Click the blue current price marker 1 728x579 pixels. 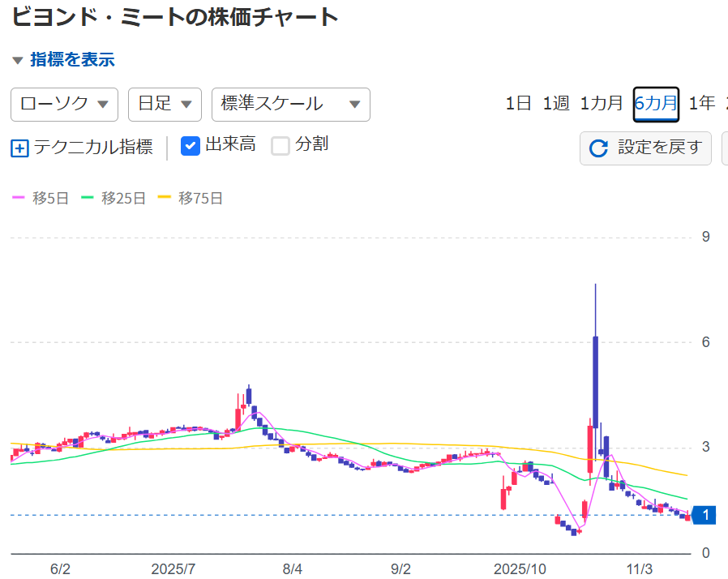coord(705,515)
